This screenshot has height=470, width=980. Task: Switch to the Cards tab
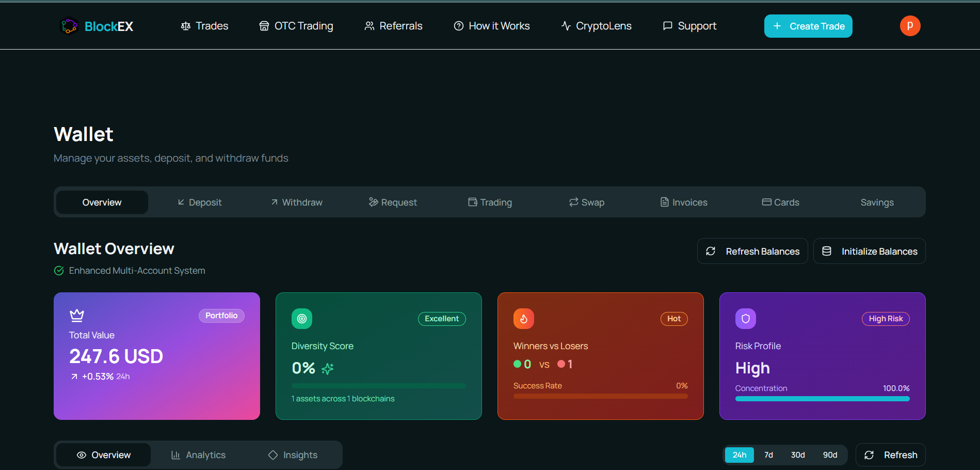[x=780, y=202]
